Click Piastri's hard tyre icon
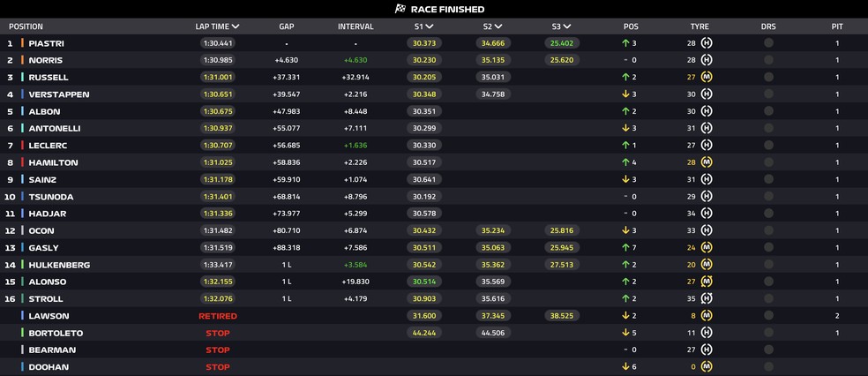 (707, 43)
